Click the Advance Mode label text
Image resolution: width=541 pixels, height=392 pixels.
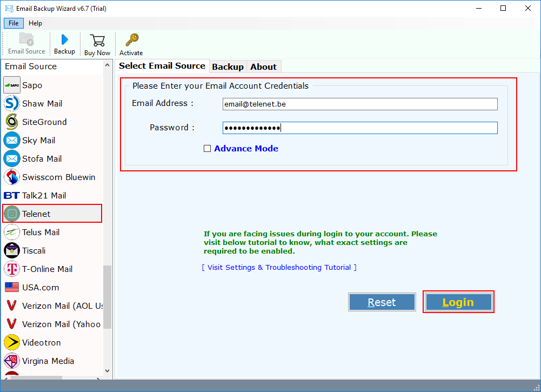coord(246,148)
